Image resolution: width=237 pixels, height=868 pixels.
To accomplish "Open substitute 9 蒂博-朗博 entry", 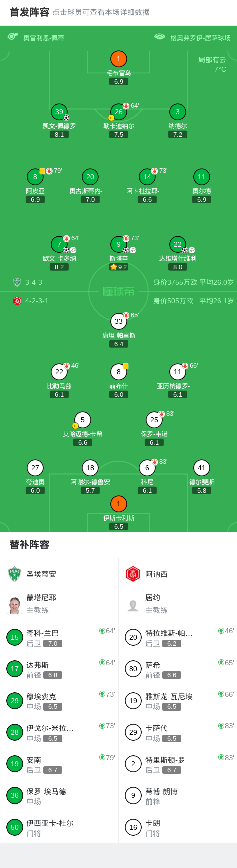I will pyautogui.click(x=178, y=796).
